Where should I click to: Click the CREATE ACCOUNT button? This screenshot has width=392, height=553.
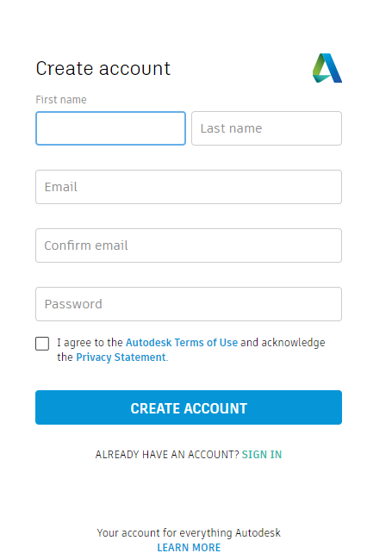[189, 407]
